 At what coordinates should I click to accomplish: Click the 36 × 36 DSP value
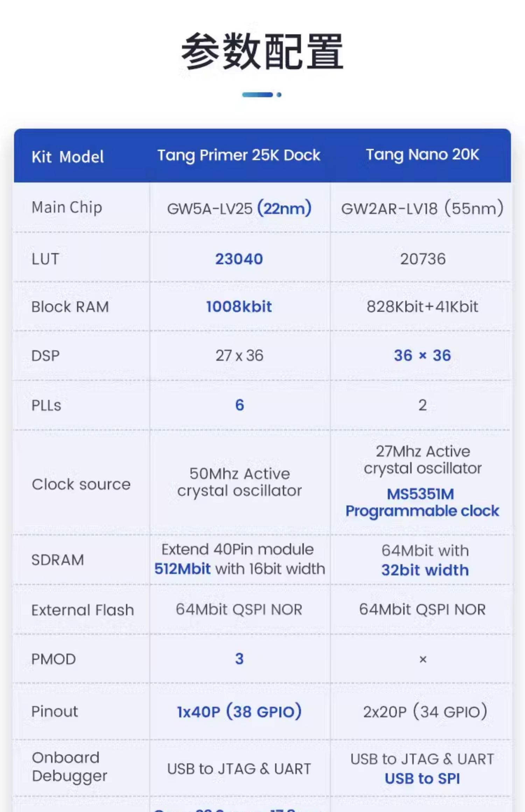click(x=422, y=356)
